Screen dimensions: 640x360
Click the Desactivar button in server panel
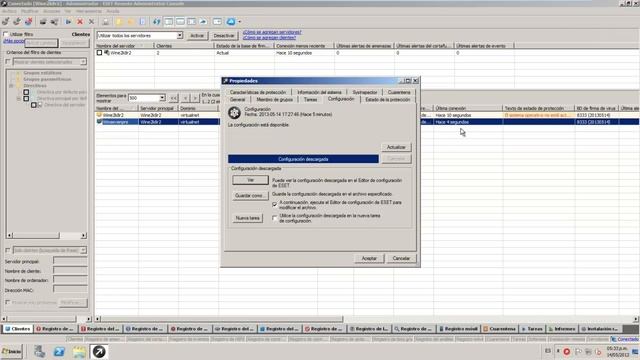pos(224,36)
